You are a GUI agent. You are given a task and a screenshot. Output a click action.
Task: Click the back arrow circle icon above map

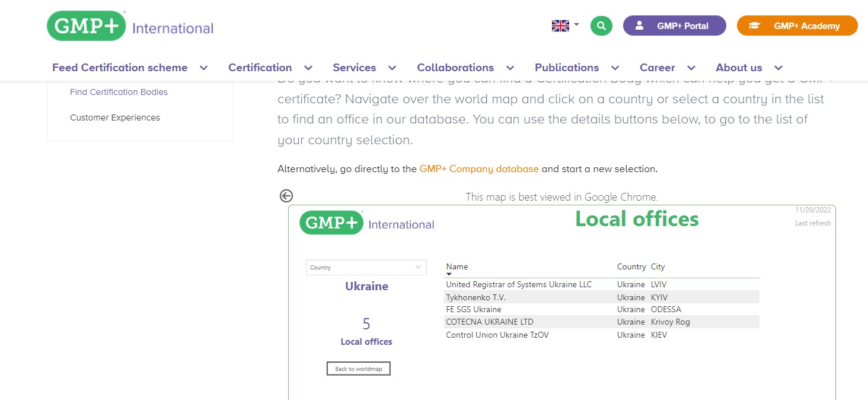[286, 196]
